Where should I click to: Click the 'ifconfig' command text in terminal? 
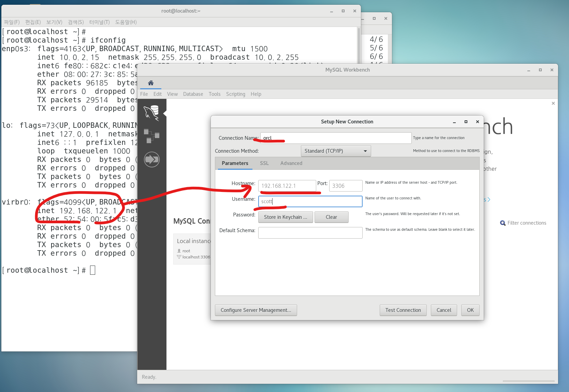click(x=108, y=40)
